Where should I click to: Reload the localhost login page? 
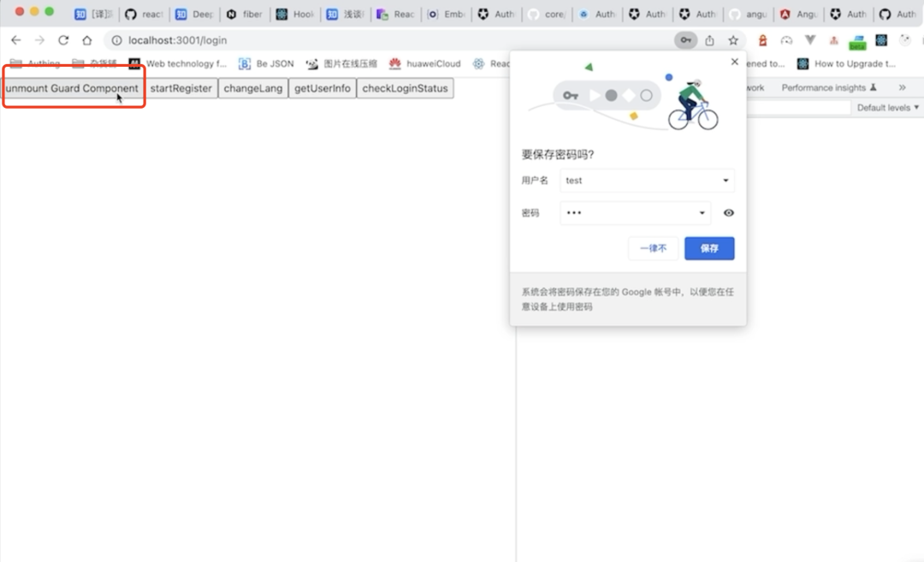[x=63, y=40]
